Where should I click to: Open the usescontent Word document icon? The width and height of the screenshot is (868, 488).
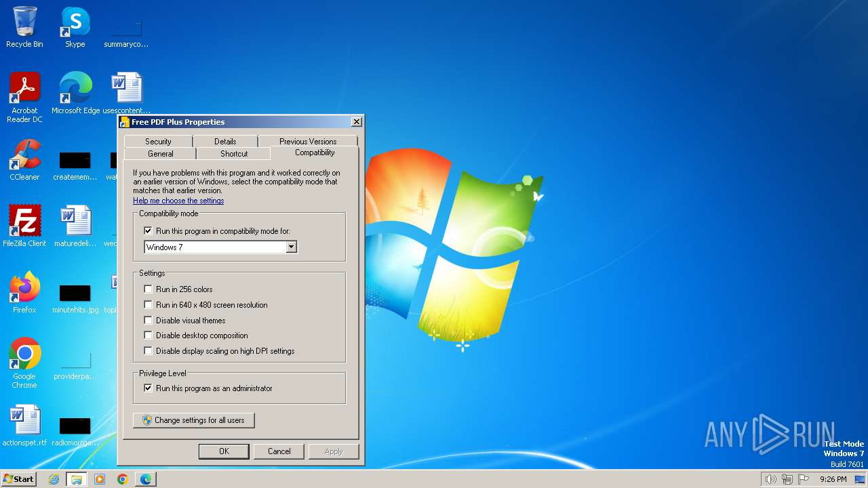pos(126,93)
